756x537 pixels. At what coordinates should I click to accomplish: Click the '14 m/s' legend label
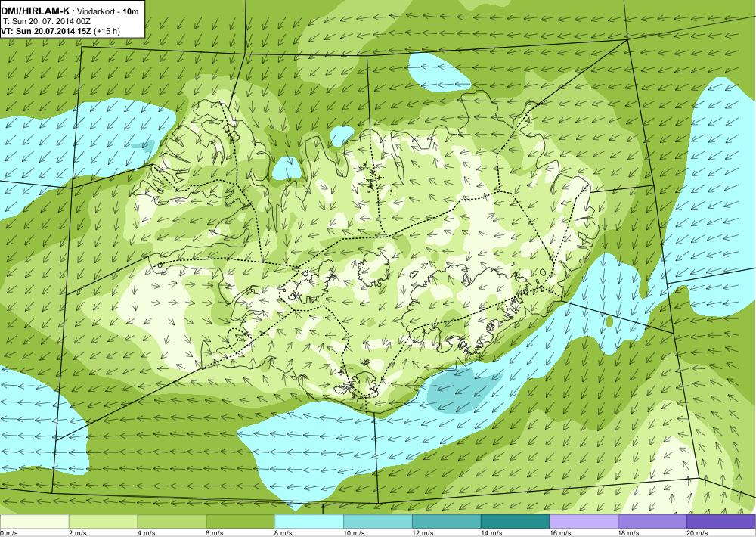point(492,533)
